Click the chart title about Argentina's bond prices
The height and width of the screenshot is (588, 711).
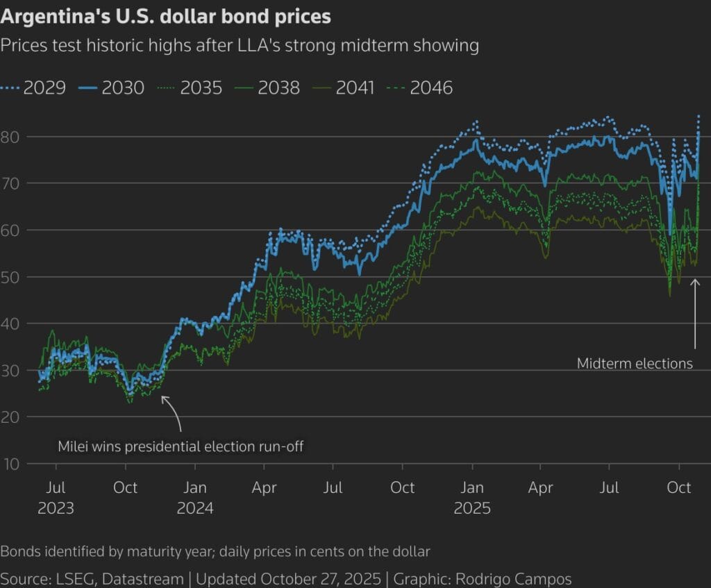166,16
